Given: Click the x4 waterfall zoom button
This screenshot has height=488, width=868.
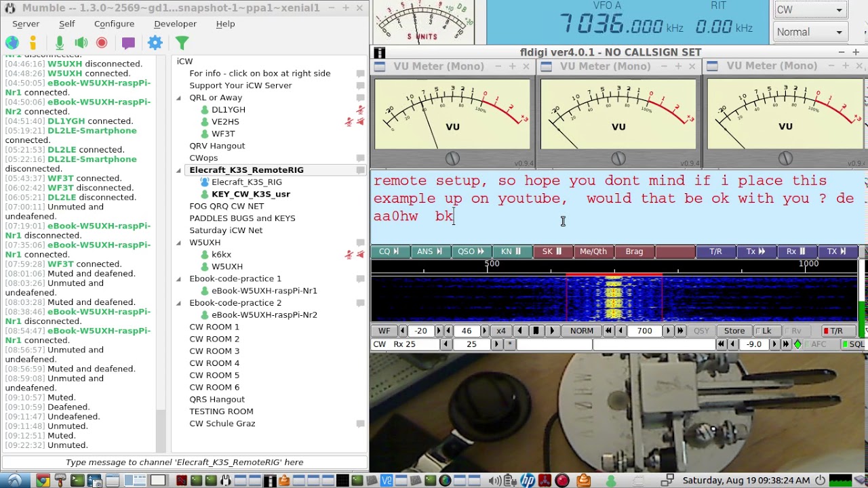Looking at the screenshot, I should point(501,331).
